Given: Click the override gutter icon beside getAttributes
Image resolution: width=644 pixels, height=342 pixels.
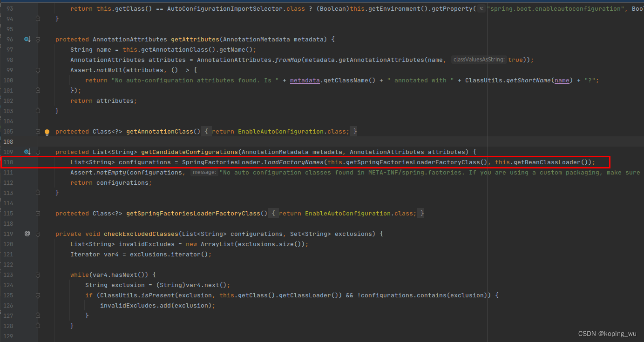Looking at the screenshot, I should pos(27,40).
